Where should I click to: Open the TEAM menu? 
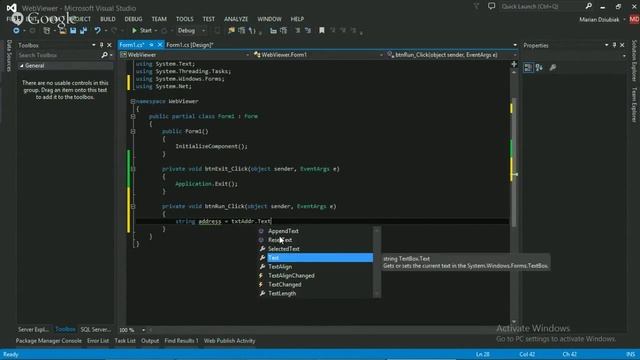click(159, 19)
